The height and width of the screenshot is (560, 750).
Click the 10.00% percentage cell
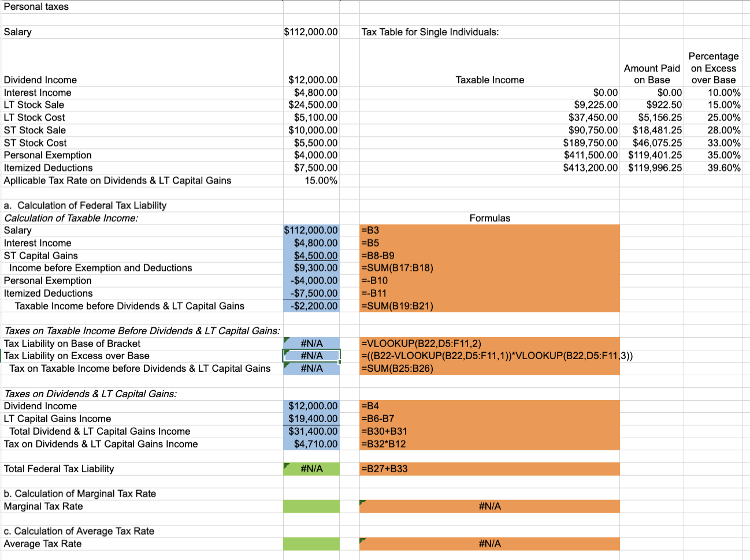click(x=714, y=92)
